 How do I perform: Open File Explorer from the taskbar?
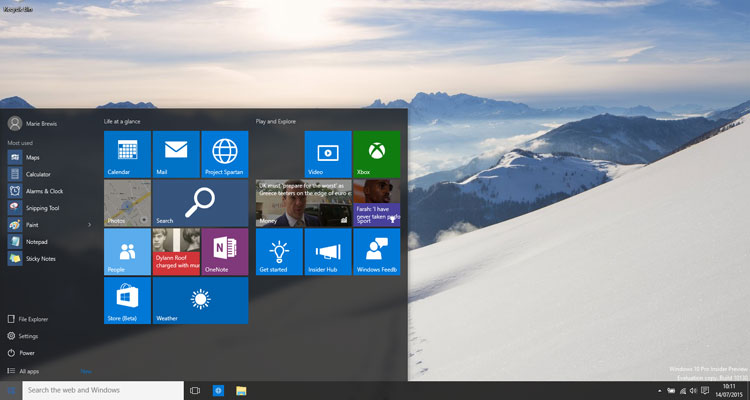pos(241,390)
